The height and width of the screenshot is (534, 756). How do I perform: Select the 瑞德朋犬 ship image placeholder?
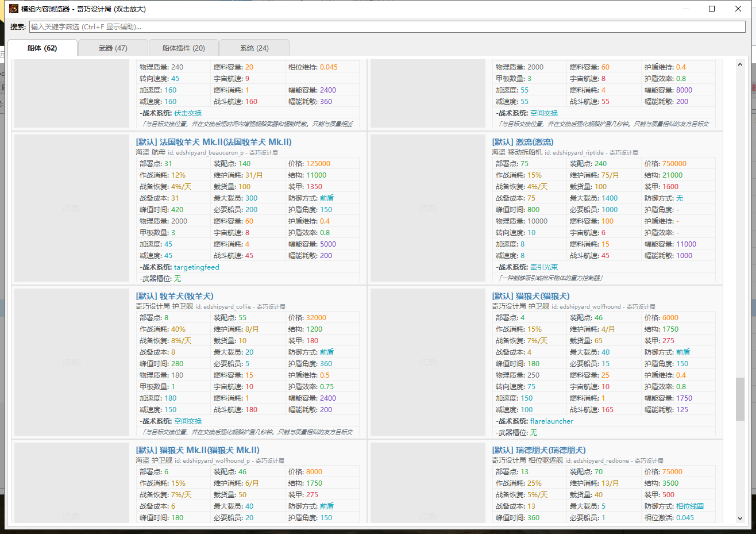pyautogui.click(x=428, y=483)
